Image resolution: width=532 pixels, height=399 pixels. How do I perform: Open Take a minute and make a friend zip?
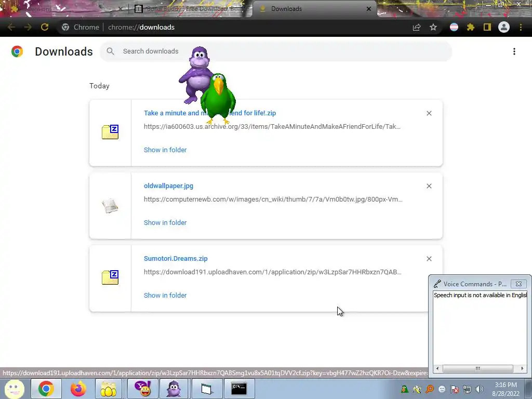(x=210, y=113)
